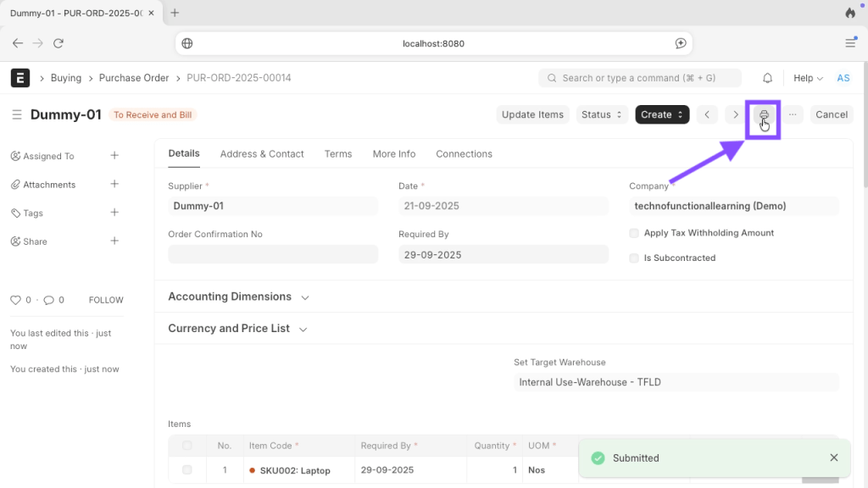
Task: Click the Update Items button
Action: [x=532, y=114]
